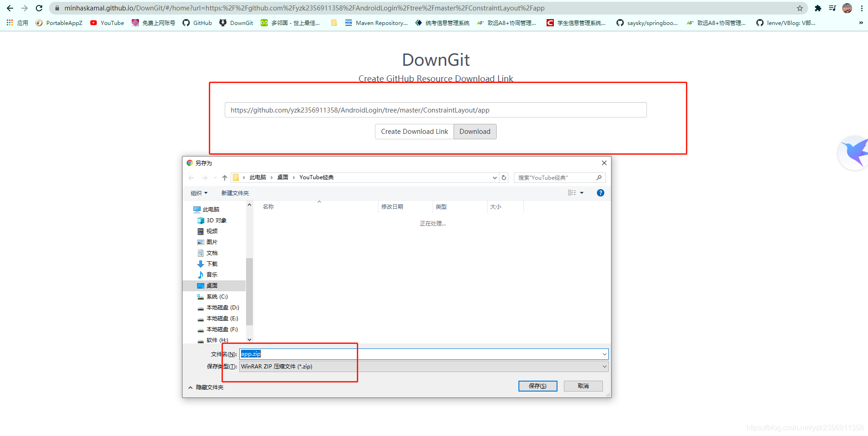Screen dimensions: 868x436
Task: Click the 保存 (Save) button
Action: (x=538, y=386)
